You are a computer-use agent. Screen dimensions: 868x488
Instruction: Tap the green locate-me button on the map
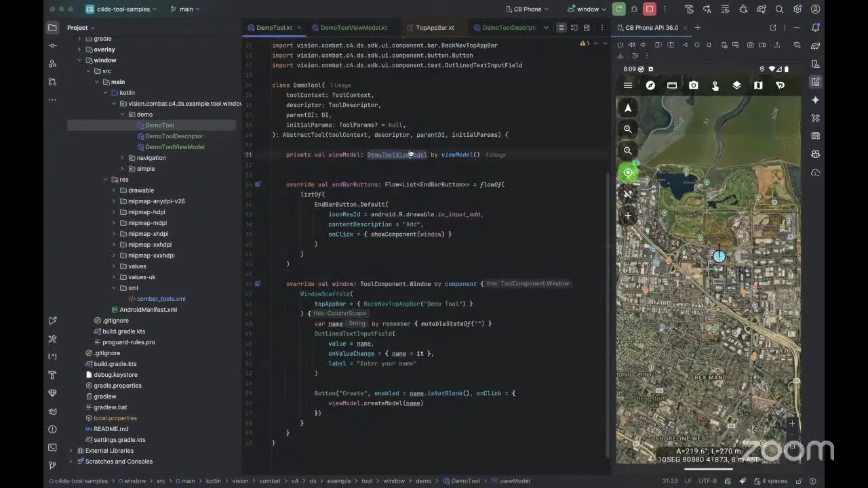(628, 173)
